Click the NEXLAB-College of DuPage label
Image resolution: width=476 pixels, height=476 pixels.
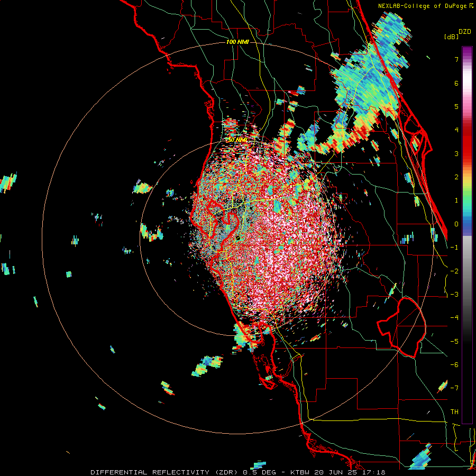(x=423, y=6)
